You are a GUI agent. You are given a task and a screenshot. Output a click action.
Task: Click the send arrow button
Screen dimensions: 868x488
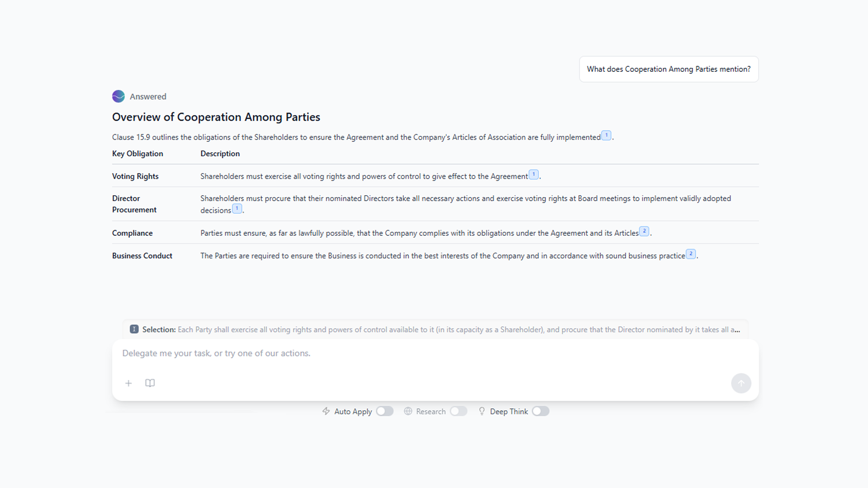pyautogui.click(x=741, y=383)
